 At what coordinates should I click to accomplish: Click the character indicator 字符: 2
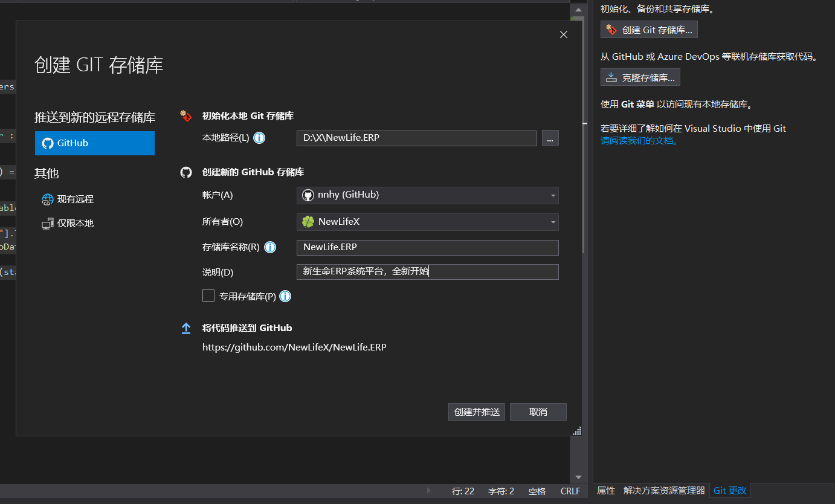(x=501, y=491)
